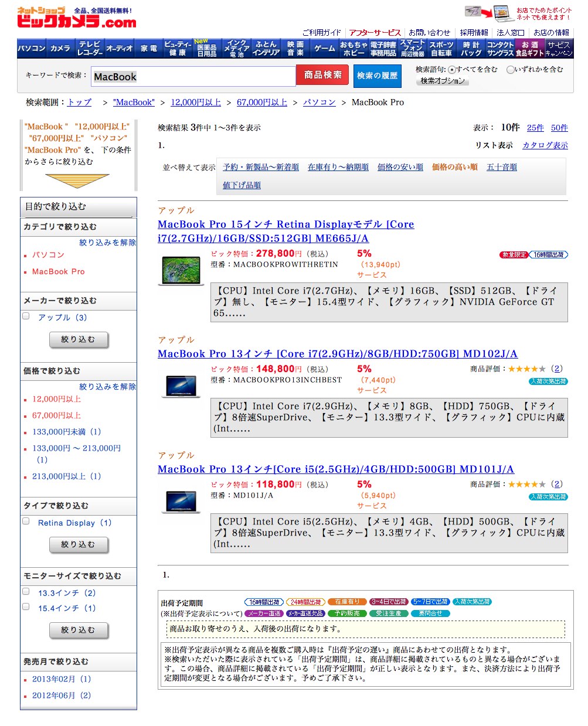Switch to カタログ表示 view
Screen dimensions: 588x726
[x=545, y=145]
